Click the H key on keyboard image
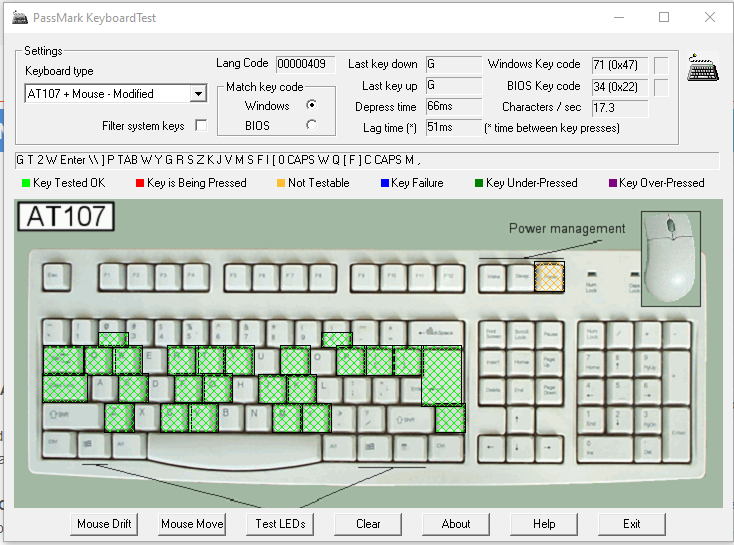734x545 pixels. (245, 388)
